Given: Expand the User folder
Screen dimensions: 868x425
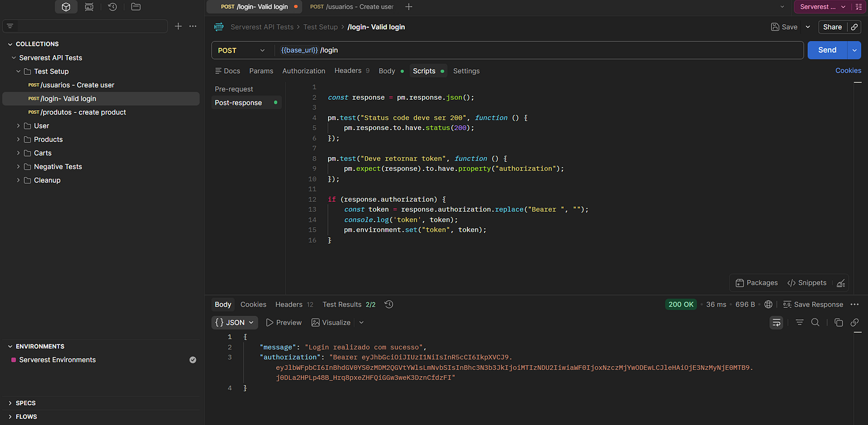Looking at the screenshot, I should point(19,126).
